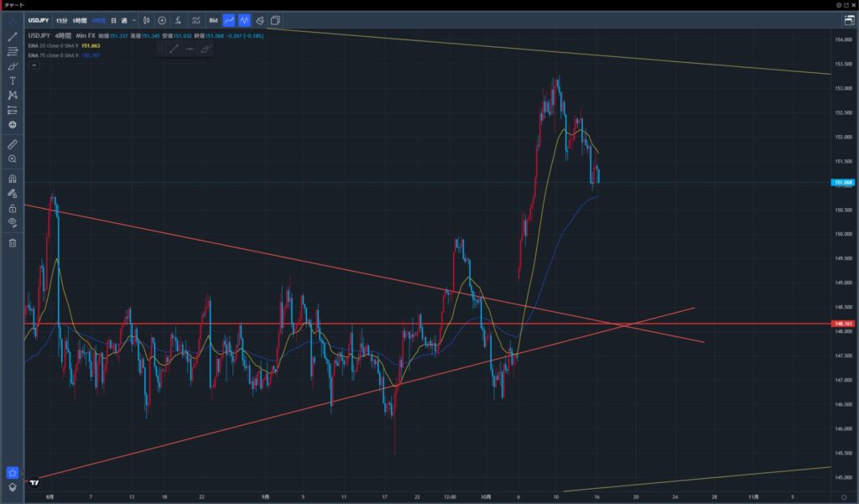859x504 pixels.
Task: Click the Bid price button
Action: (213, 19)
